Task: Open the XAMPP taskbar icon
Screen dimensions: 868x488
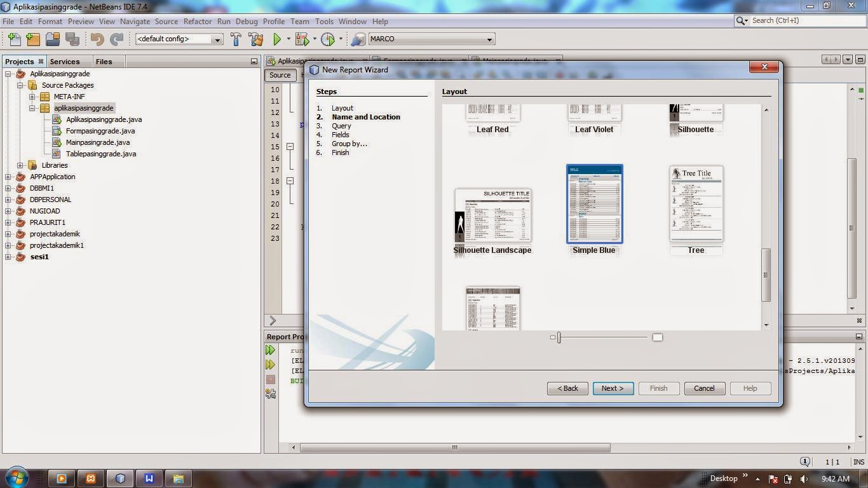Action: point(91,478)
